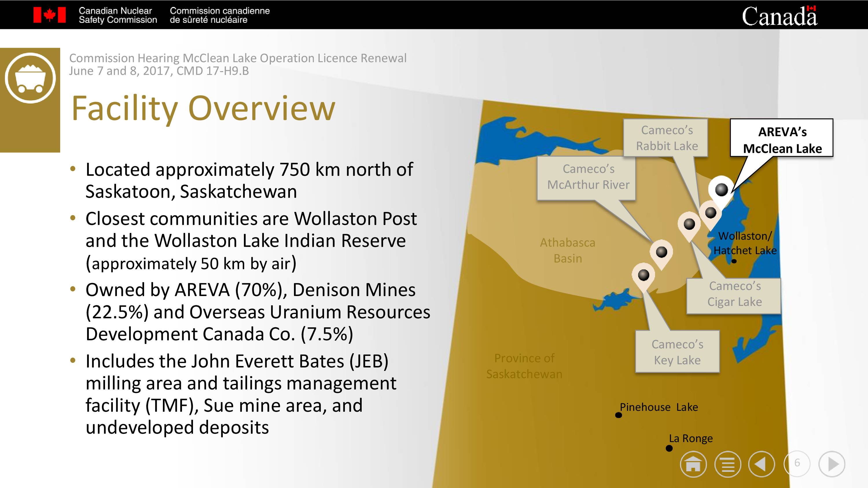Click the Commission Hearing subtitle line
Screen dimensions: 868x488
238,58
